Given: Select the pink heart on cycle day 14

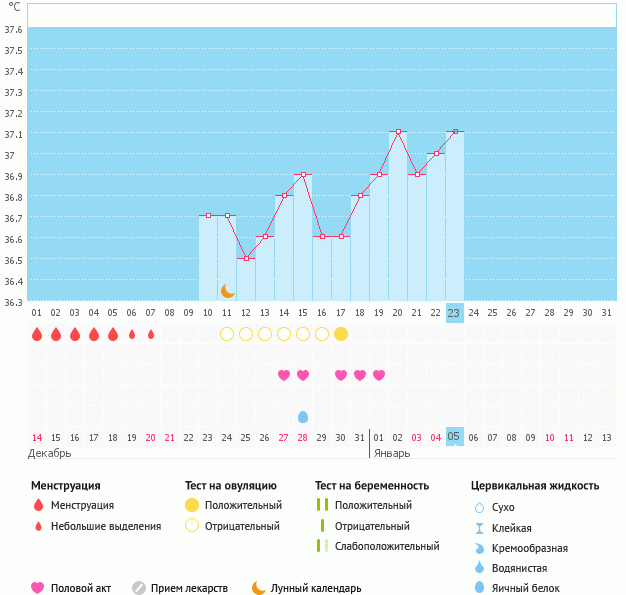Looking at the screenshot, I should (x=284, y=375).
